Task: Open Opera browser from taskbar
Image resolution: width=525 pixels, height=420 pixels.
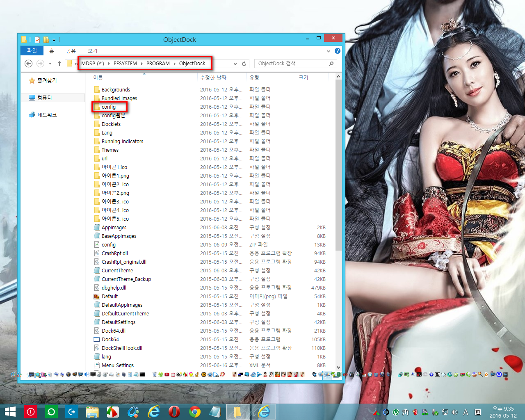Action: 174,411
